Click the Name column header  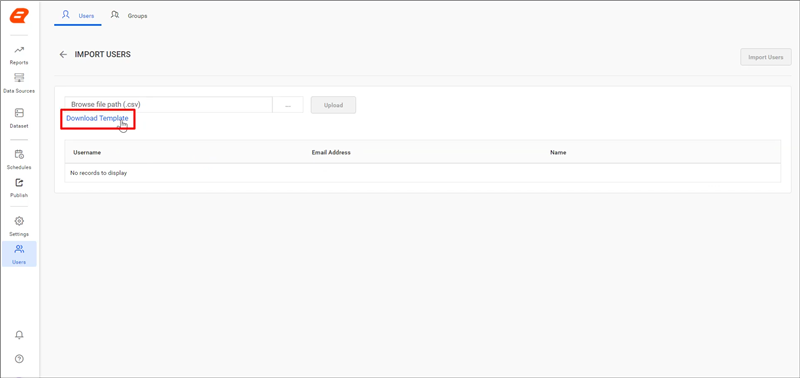coord(558,153)
